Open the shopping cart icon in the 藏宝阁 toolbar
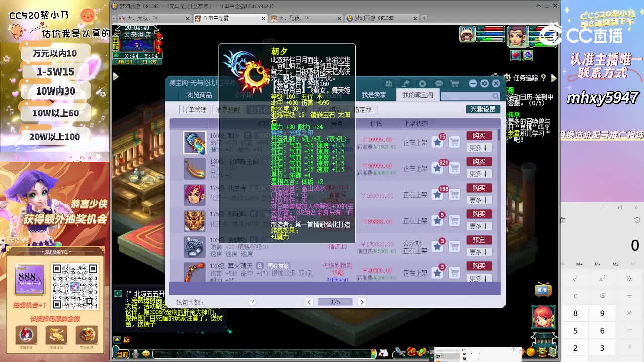Viewport: 644px width, 362px height. click(455, 83)
